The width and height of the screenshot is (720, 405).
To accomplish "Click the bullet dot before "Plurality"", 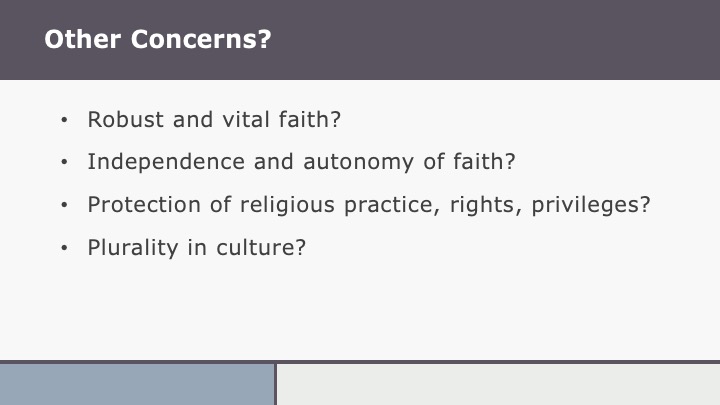I will [x=65, y=247].
